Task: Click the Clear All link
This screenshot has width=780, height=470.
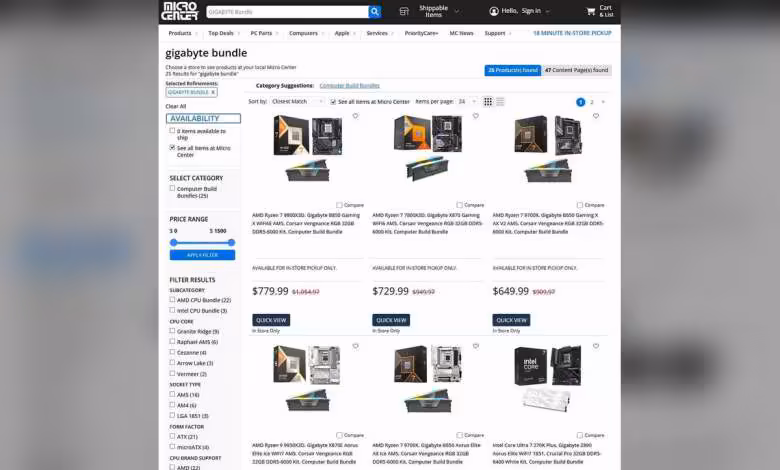Action: tap(176, 106)
